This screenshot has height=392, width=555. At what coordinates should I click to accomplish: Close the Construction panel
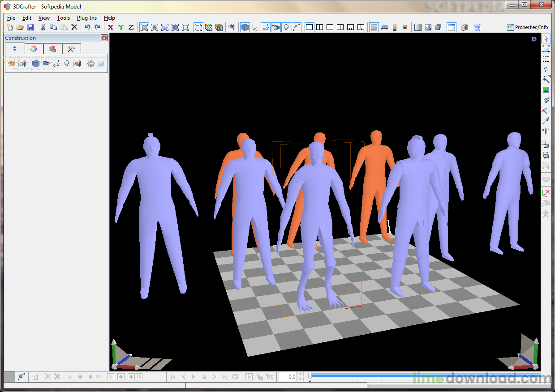[x=104, y=38]
